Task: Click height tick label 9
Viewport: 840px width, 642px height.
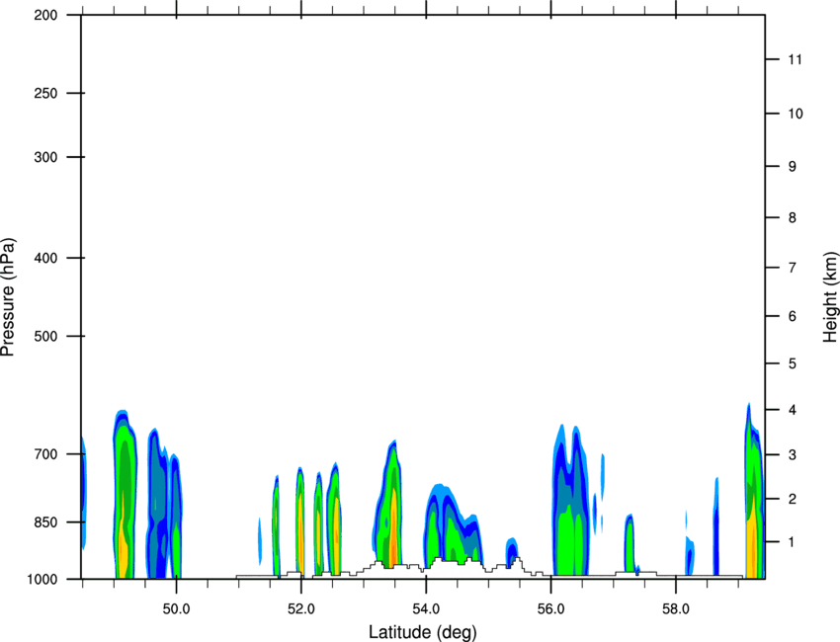Action: coord(793,167)
